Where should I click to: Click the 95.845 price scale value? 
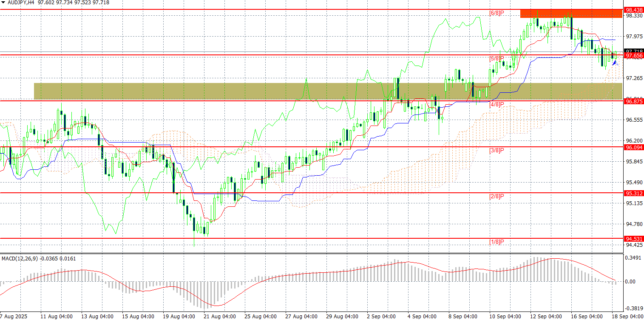point(634,162)
